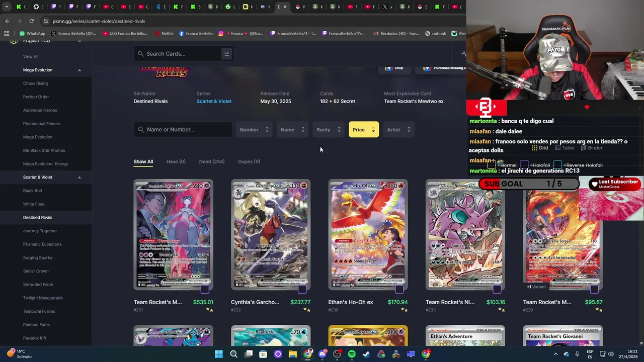The image size is (644, 362).
Task: Click the Shop button
Action: click(x=395, y=68)
